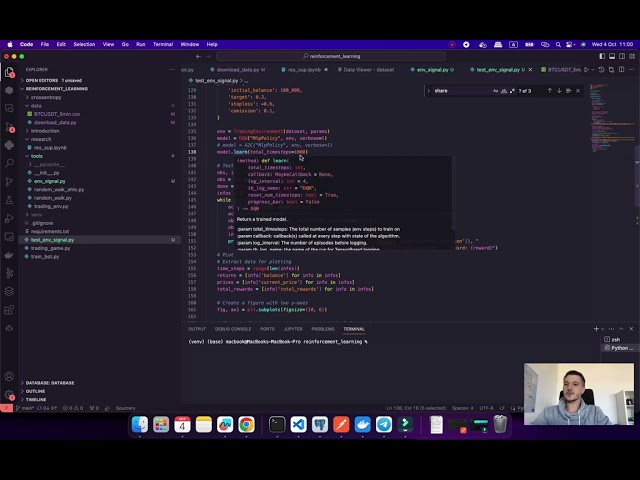Toggle the Match Whole Word find option

pos(504,91)
